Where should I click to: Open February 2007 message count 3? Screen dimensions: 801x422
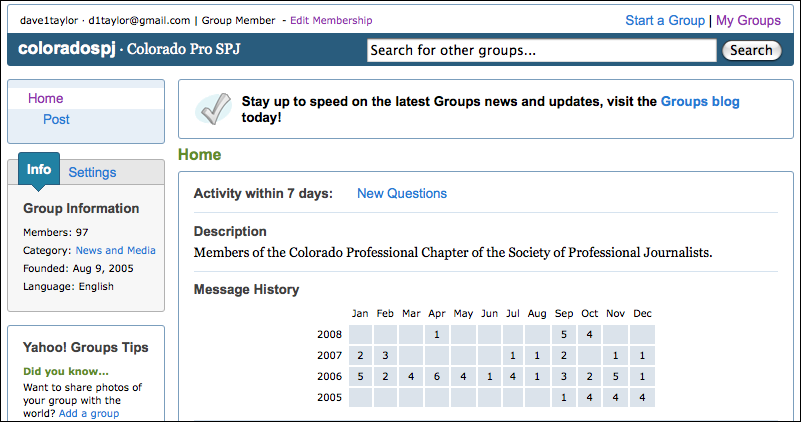tap(385, 356)
